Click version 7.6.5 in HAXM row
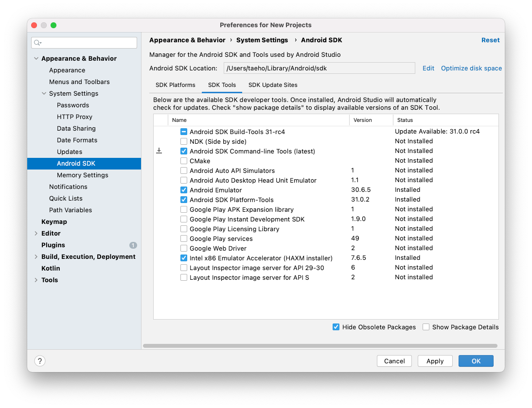 (358, 258)
